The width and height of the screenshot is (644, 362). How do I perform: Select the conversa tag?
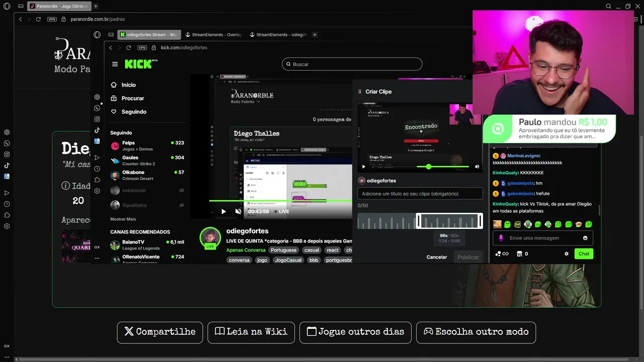239,260
